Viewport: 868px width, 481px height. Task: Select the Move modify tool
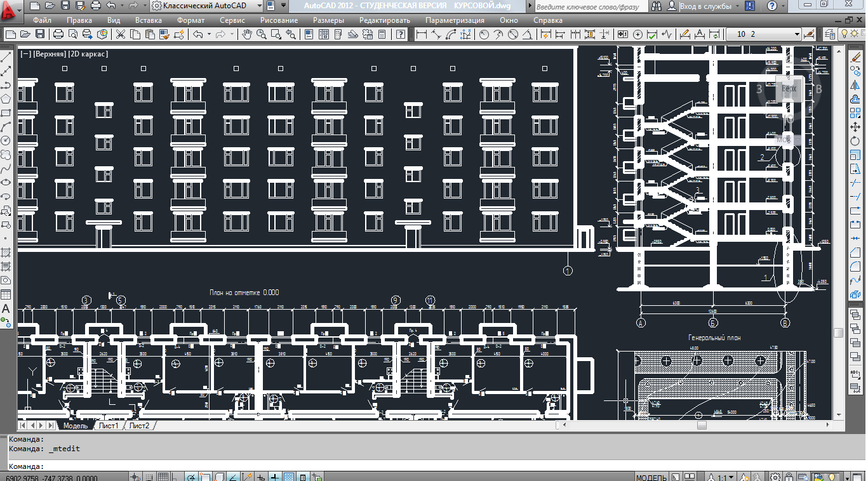(x=855, y=127)
